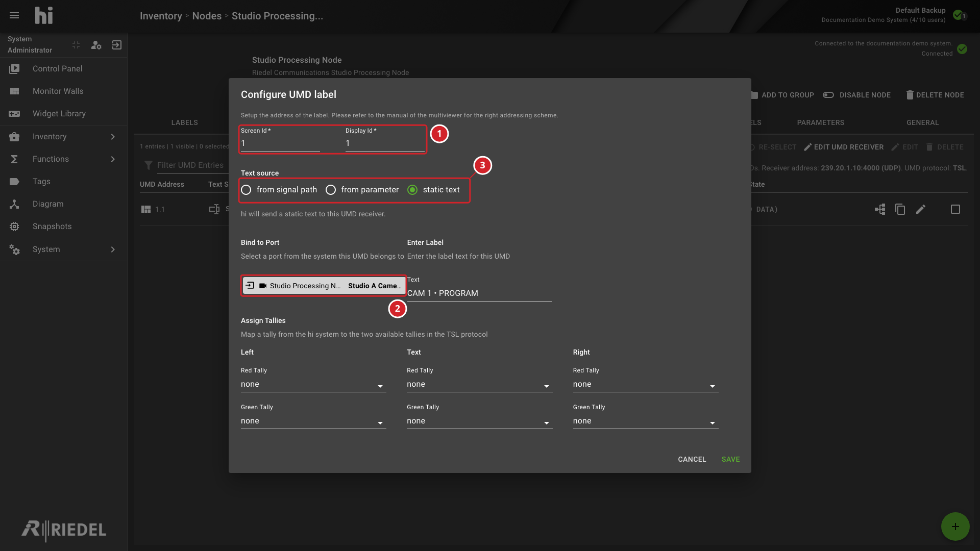The image size is (980, 551).
Task: Click the monitor text source icon in row 1.1
Action: [214, 209]
